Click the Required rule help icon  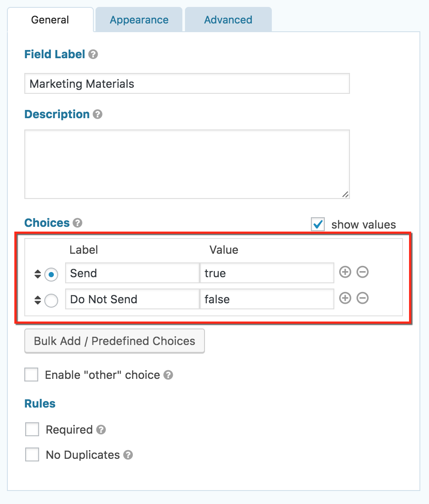point(101,430)
